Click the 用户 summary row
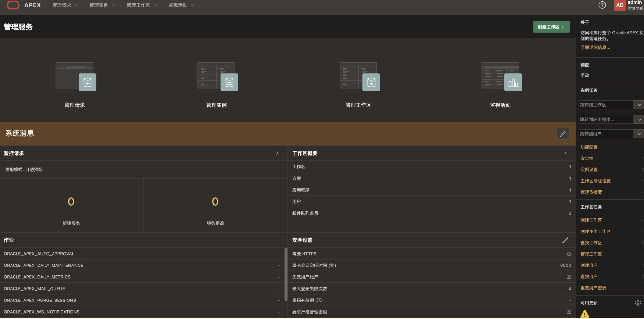Viewport: 644px width, 319px height. click(432, 201)
